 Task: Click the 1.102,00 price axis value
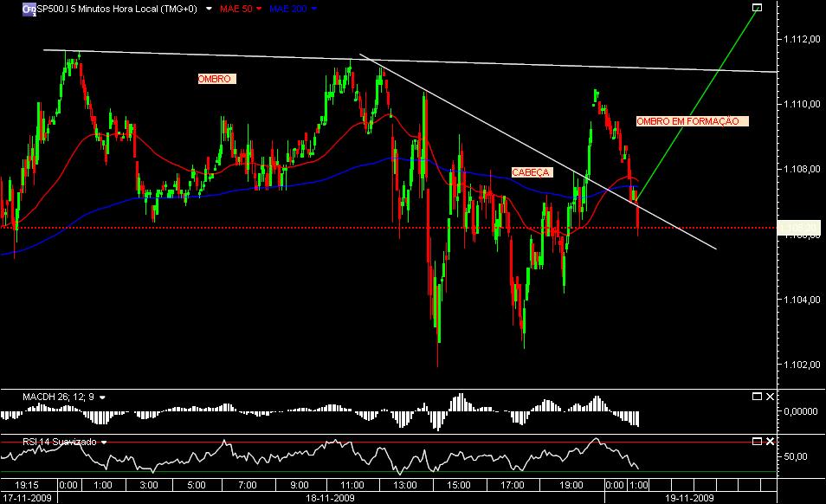[x=802, y=365]
